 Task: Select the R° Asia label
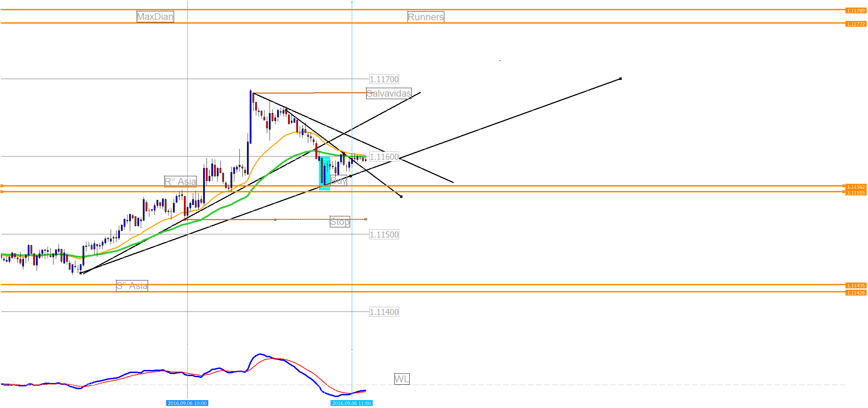pyautogui.click(x=180, y=181)
